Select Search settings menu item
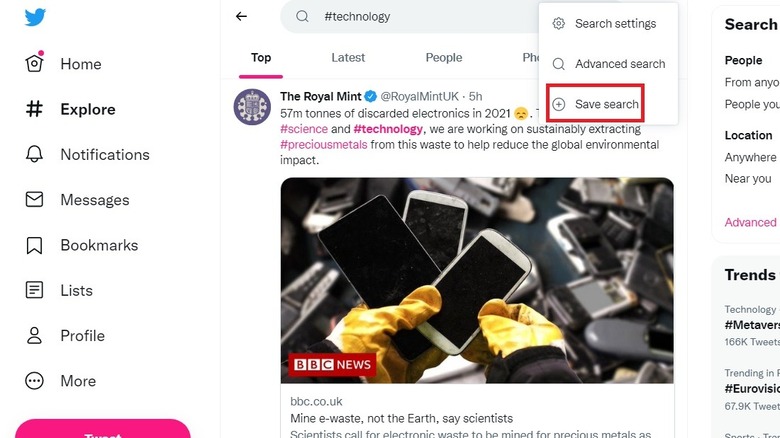The width and height of the screenshot is (780, 438). pyautogui.click(x=614, y=24)
